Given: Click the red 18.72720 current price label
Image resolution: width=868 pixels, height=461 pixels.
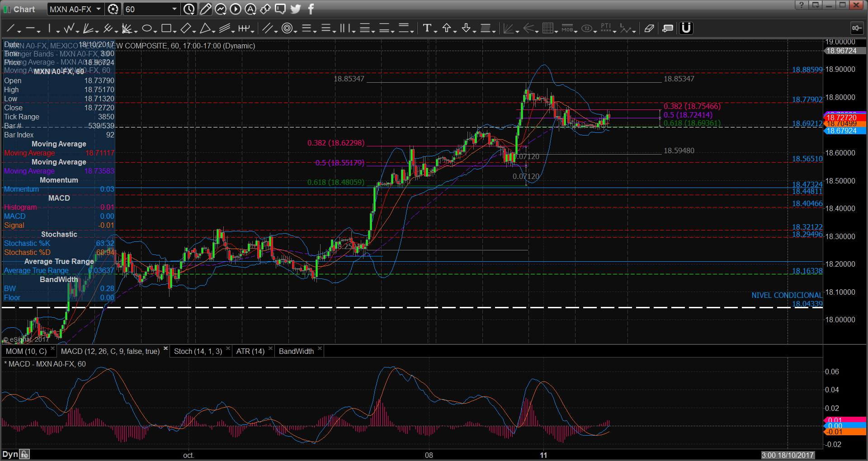Looking at the screenshot, I should tap(845, 118).
